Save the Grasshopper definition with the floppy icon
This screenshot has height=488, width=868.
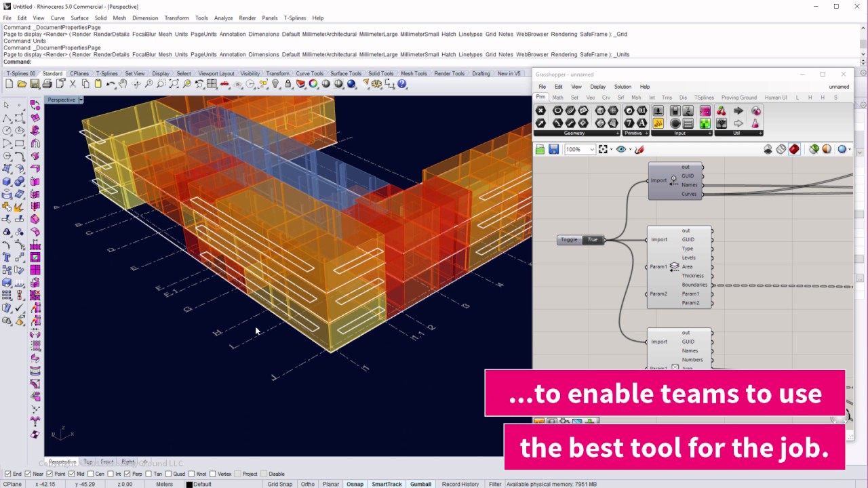point(553,149)
